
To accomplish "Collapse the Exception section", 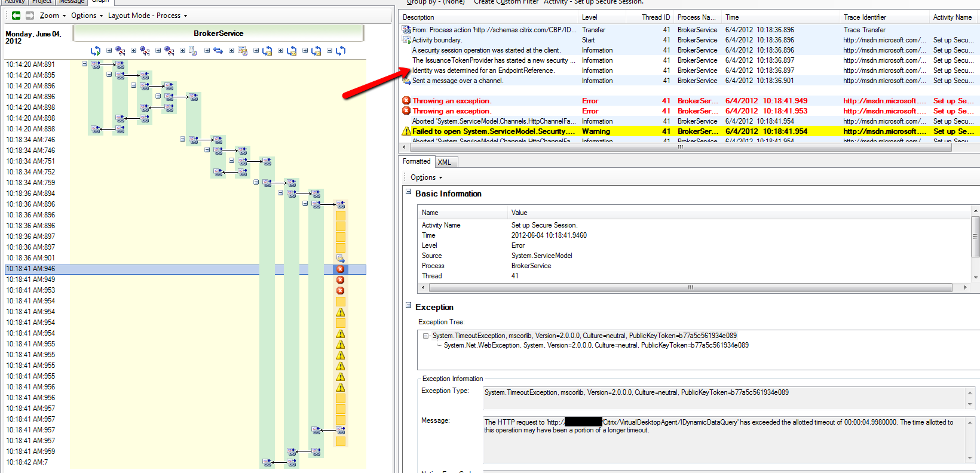I will tap(409, 306).
